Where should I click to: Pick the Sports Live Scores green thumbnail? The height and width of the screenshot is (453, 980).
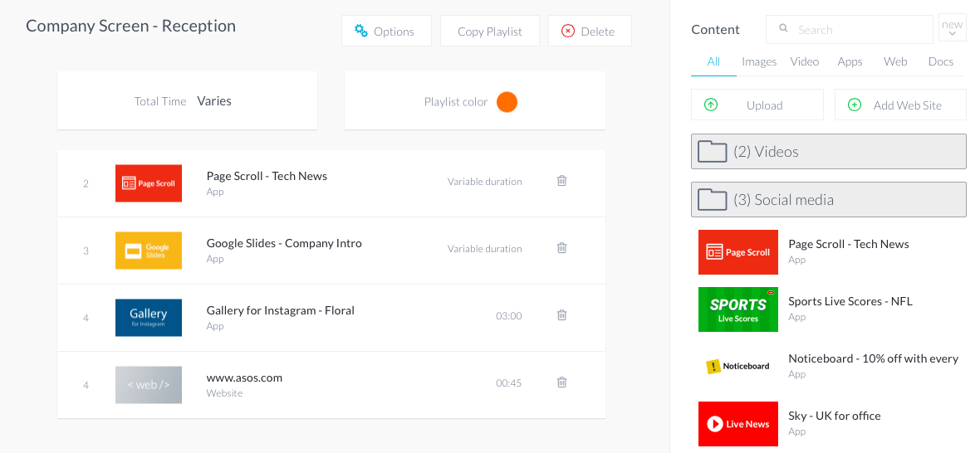738,309
